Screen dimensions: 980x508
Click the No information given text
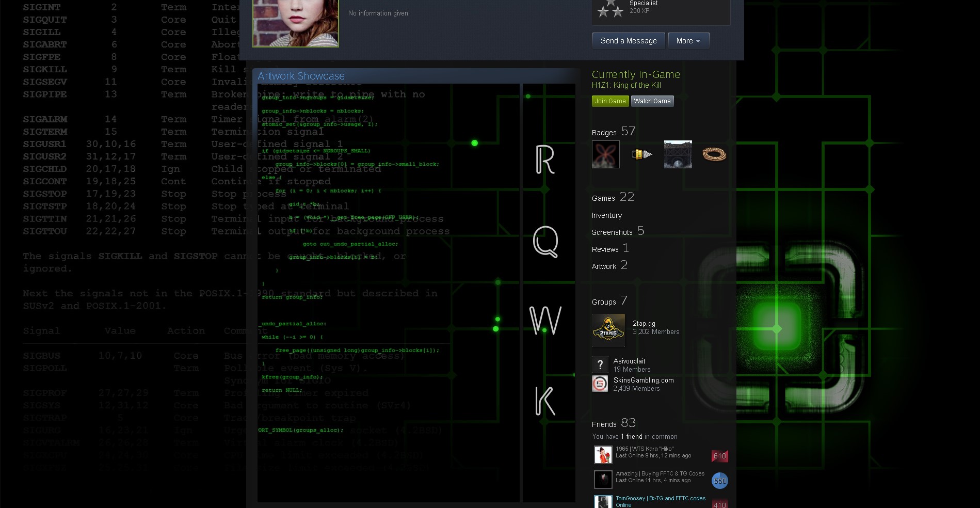pyautogui.click(x=379, y=13)
